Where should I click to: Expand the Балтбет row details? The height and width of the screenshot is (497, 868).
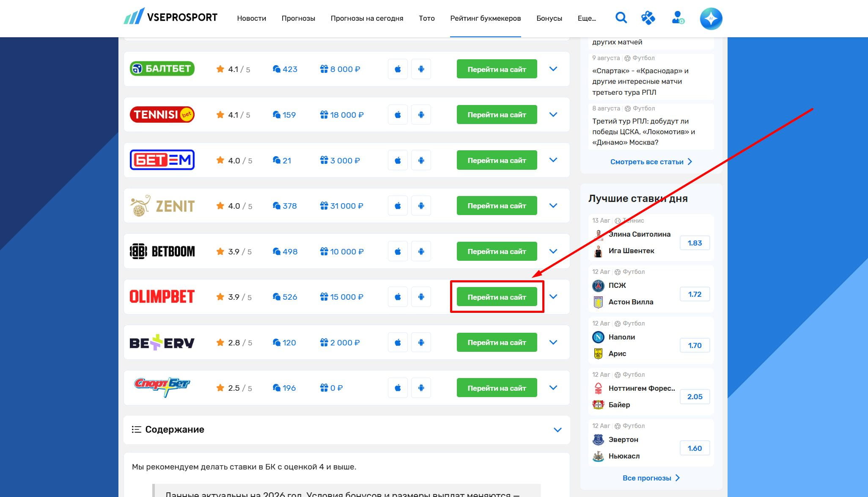pyautogui.click(x=553, y=69)
